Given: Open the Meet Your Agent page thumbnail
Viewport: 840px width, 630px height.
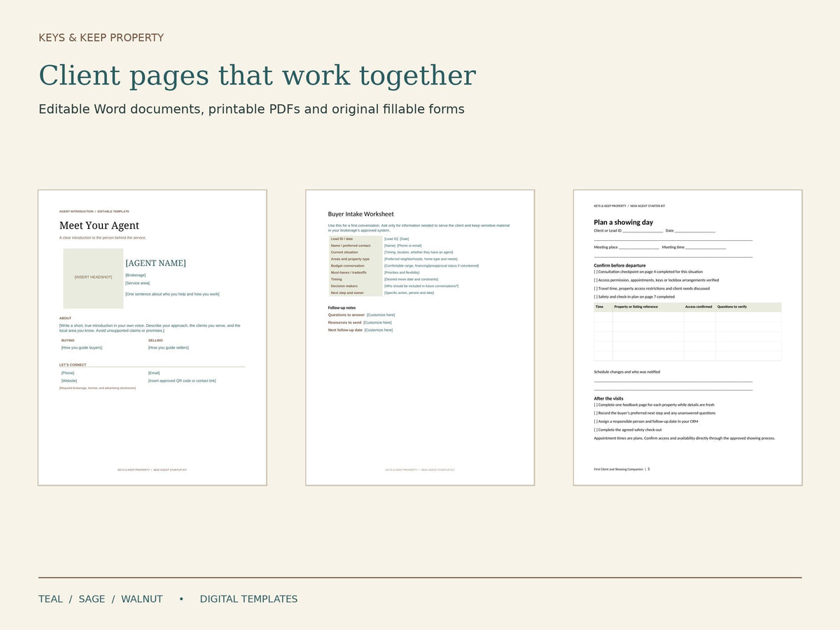Looking at the screenshot, I should (153, 337).
